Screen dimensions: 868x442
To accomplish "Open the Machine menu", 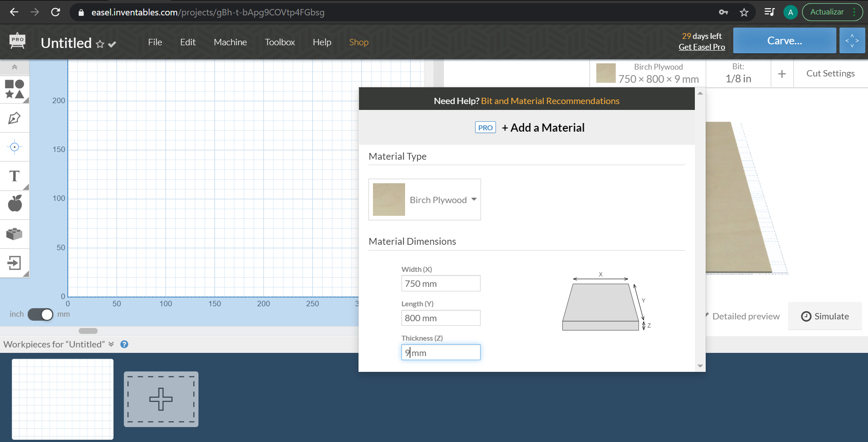I will pyautogui.click(x=230, y=42).
